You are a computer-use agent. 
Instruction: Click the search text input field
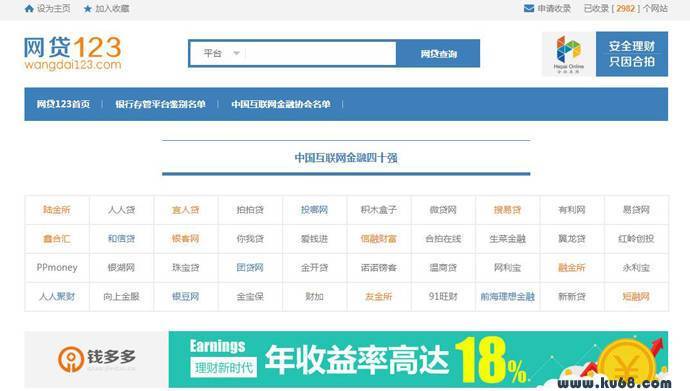tap(320, 54)
